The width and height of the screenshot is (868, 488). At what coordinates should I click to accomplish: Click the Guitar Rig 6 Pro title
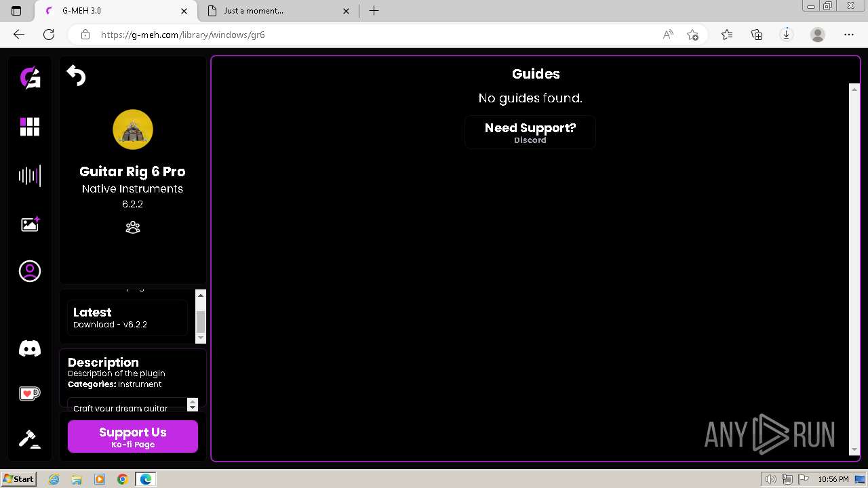click(132, 171)
